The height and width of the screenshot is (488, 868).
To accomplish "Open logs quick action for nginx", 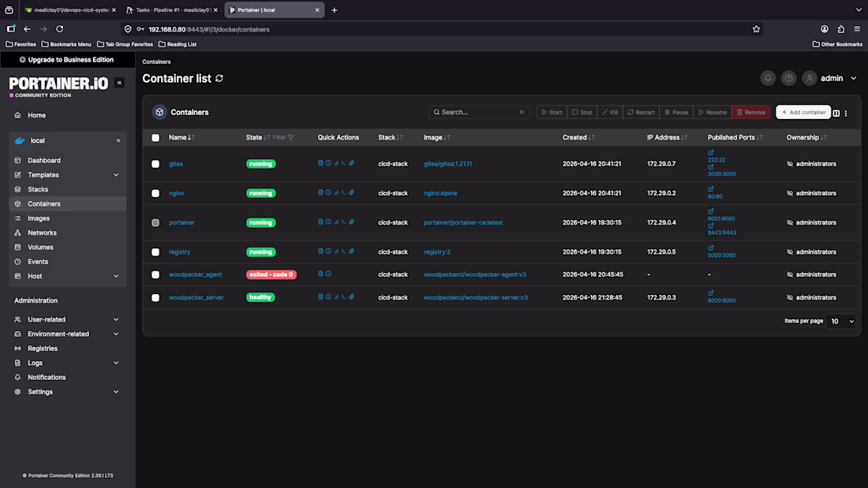I will (320, 192).
